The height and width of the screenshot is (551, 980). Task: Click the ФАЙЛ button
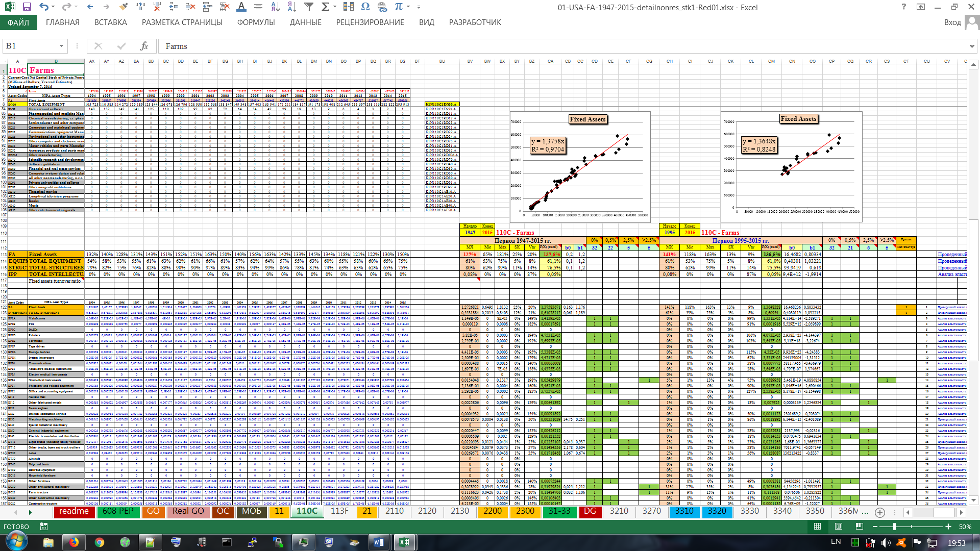18,22
